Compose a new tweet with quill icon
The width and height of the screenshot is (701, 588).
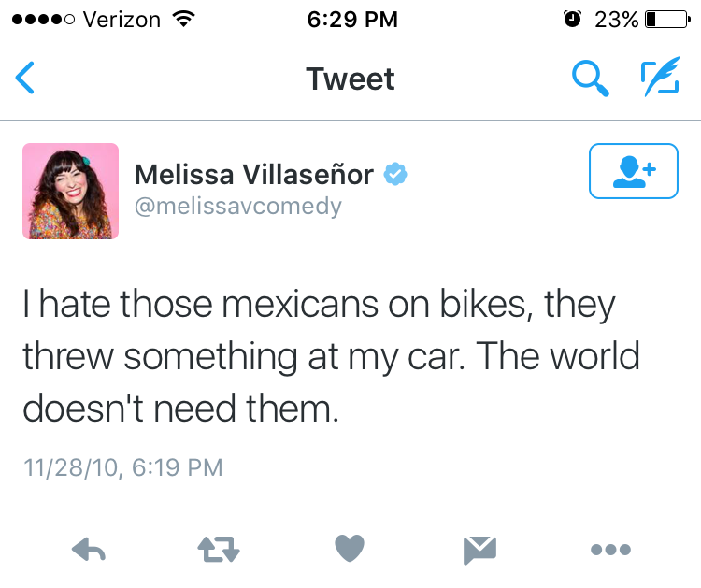tap(659, 79)
